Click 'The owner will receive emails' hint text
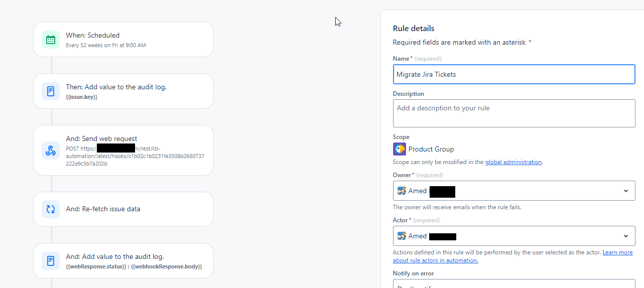Screen dimensions: 644x288 tap(457, 207)
